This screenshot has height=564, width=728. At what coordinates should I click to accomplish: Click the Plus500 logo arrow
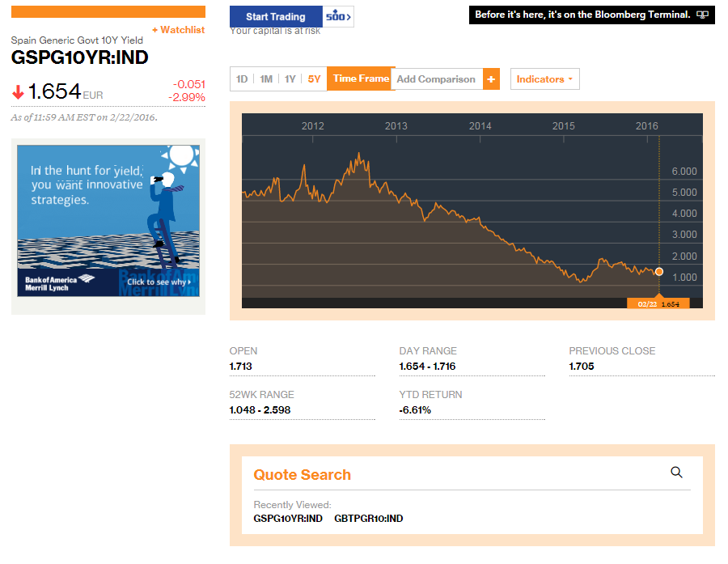pyautogui.click(x=338, y=17)
